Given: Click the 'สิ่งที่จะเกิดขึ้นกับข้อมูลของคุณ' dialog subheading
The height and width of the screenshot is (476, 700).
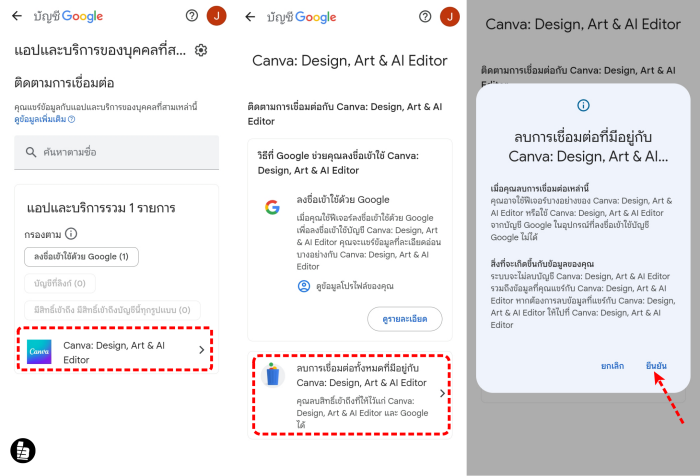Looking at the screenshot, I should pos(542,263).
